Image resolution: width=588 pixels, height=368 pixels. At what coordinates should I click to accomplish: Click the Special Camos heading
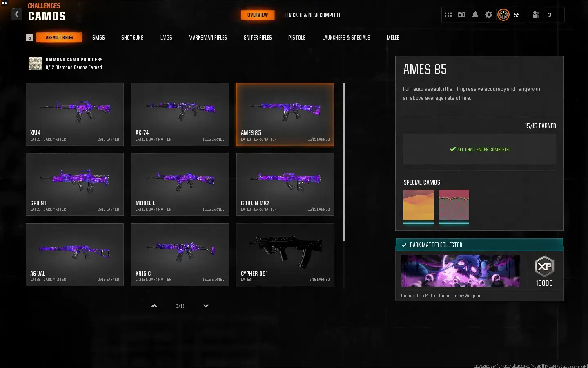pos(422,182)
